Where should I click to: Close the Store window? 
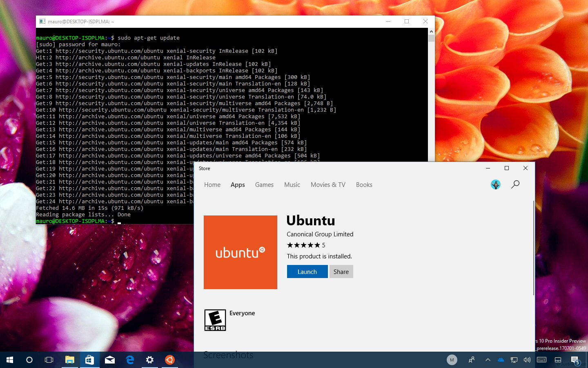coord(526,168)
